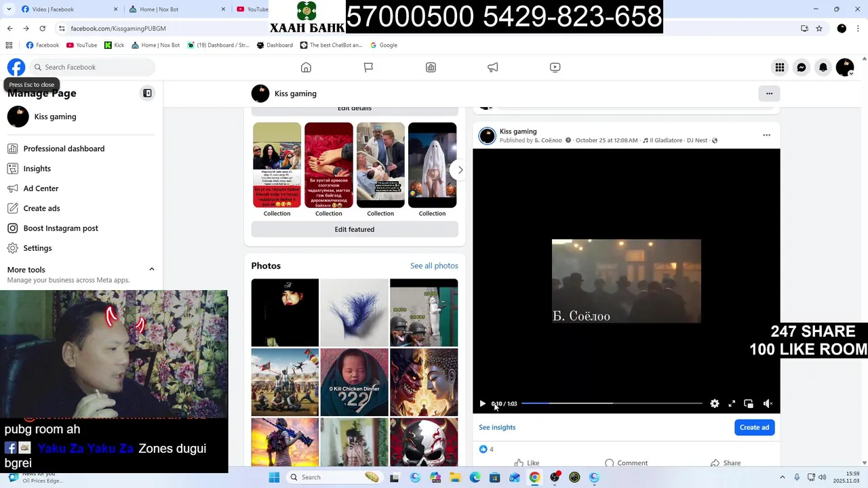Open See all photos link

(x=434, y=266)
